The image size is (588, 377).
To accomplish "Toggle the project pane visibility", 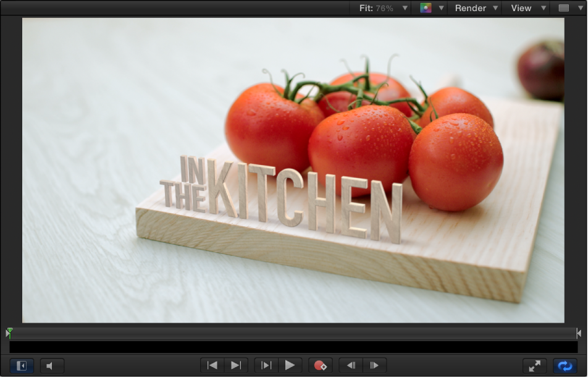I will [x=21, y=365].
